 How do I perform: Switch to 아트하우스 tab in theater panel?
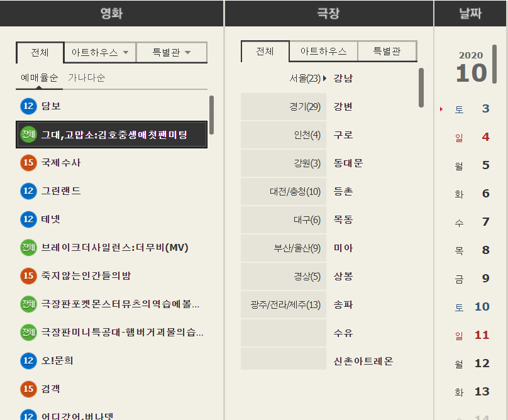tap(323, 51)
